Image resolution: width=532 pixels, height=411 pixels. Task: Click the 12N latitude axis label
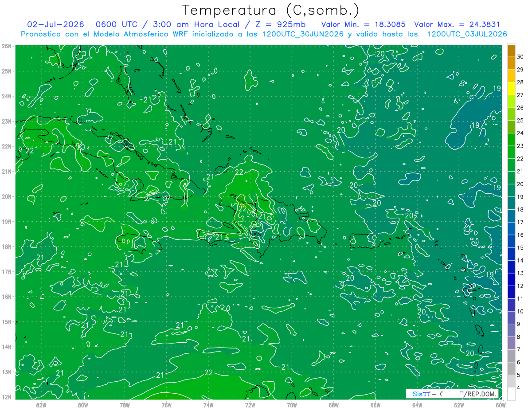point(7,397)
